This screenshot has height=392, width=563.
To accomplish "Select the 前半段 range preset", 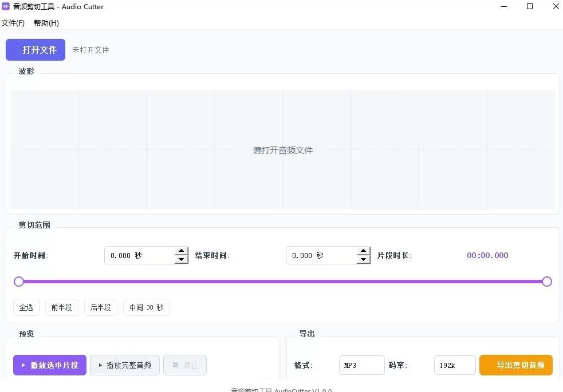I will (x=62, y=307).
